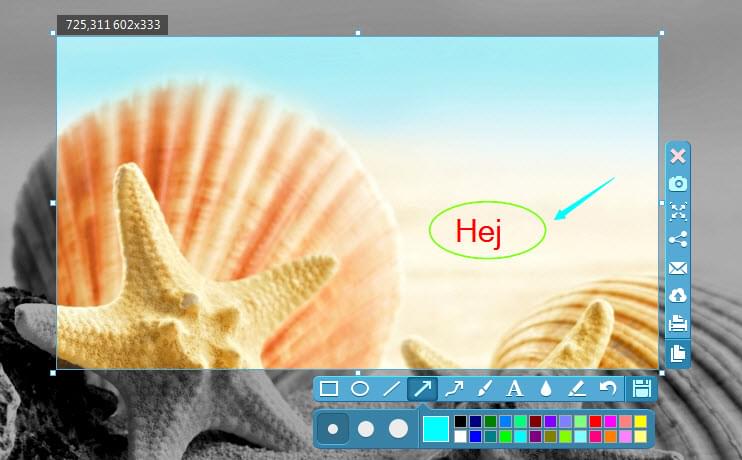This screenshot has height=460, width=742.
Task: Upload the screenshot to the cloud
Action: pyautogui.click(x=678, y=295)
